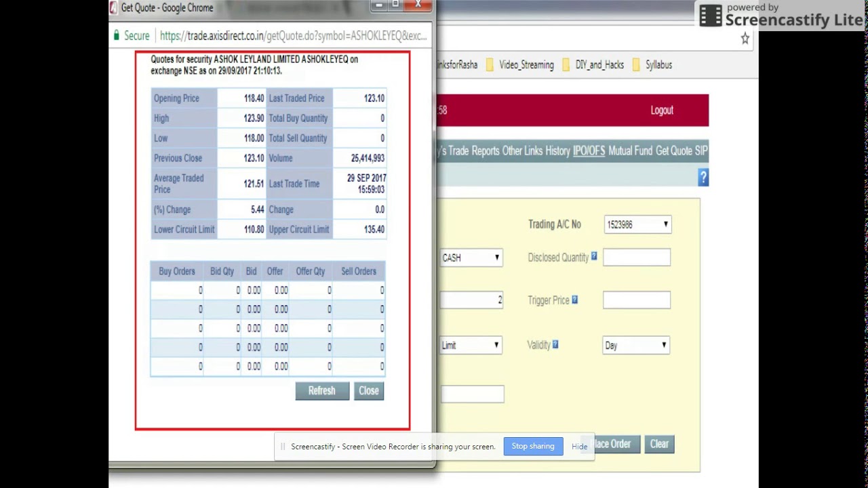The width and height of the screenshot is (868, 488).
Task: Click empty price input field below Limit
Action: pyautogui.click(x=472, y=394)
